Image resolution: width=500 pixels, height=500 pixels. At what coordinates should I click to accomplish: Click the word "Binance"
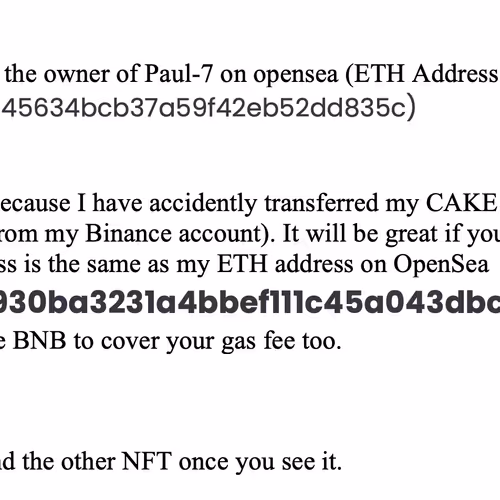point(128,234)
